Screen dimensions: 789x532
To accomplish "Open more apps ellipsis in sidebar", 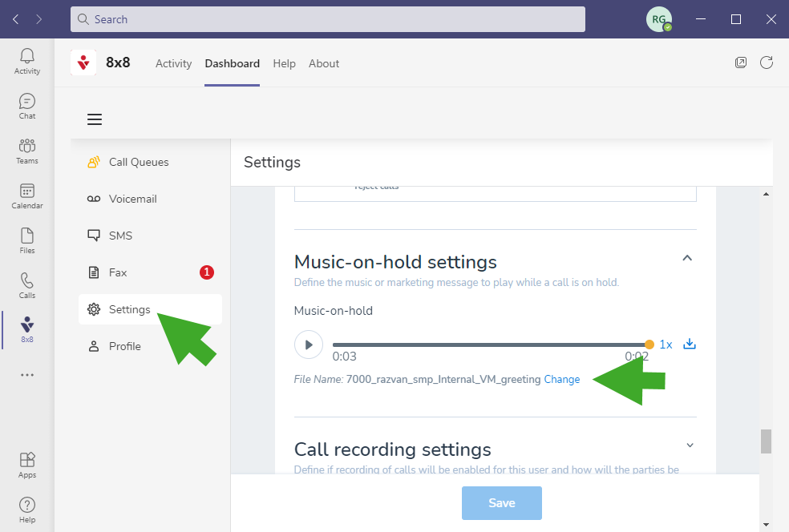I will (x=27, y=374).
